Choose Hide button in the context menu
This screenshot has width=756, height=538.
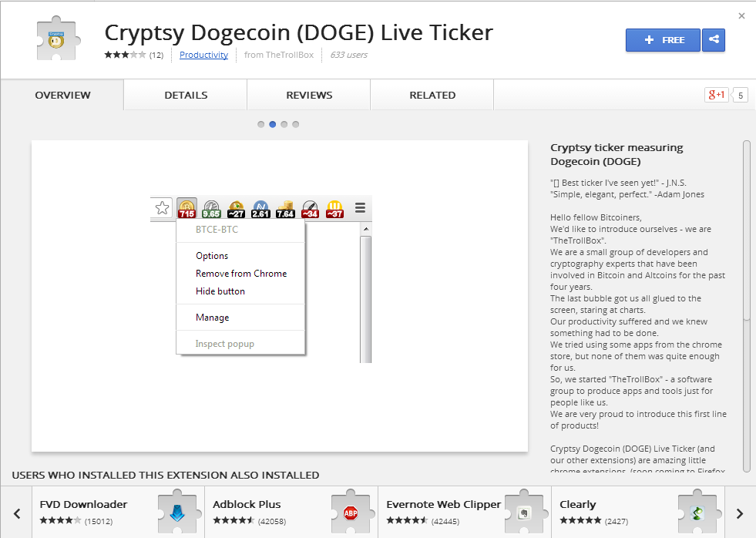241,291
